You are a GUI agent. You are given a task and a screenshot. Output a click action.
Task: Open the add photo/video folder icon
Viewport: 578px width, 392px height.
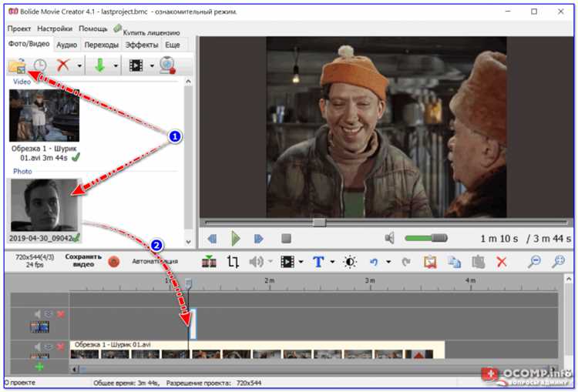(17, 65)
